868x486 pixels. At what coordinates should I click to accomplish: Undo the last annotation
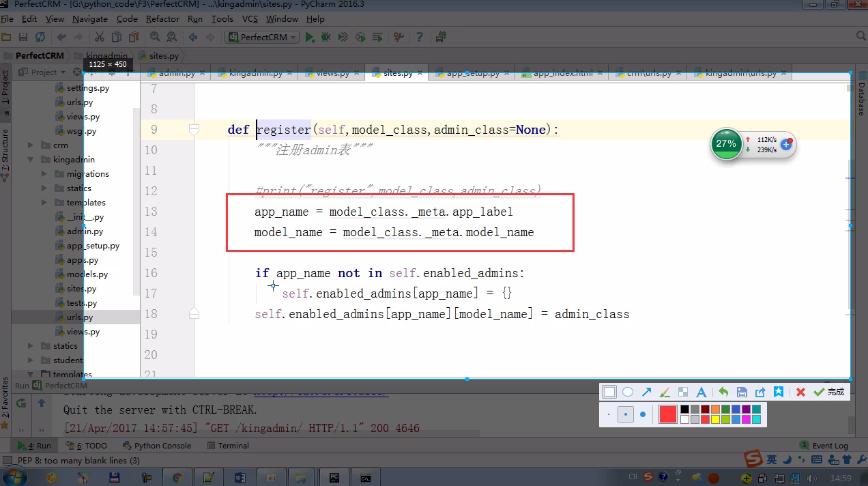pos(723,392)
